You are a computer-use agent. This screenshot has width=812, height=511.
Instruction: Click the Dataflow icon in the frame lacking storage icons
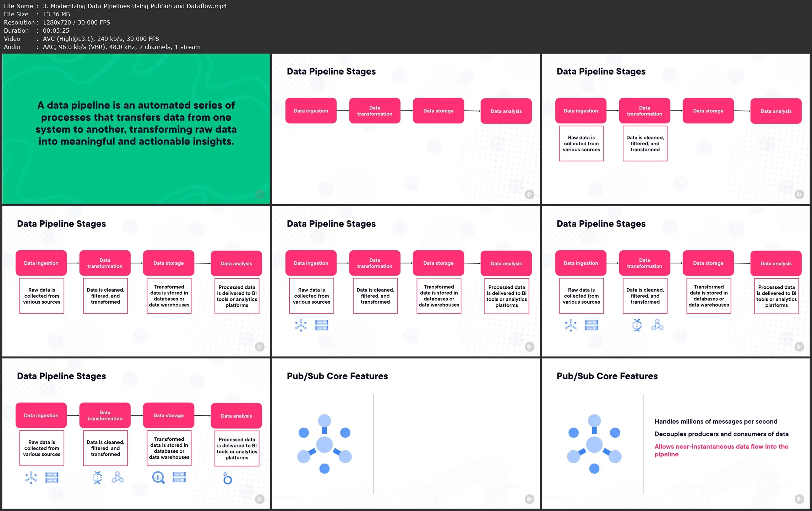point(637,325)
